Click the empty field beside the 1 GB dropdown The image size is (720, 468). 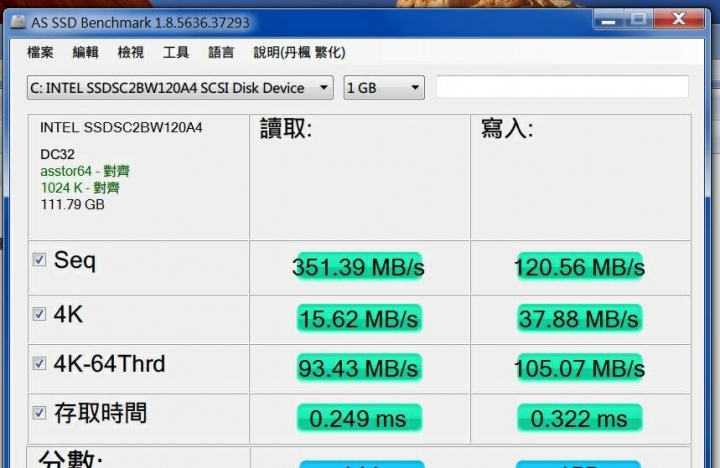(562, 87)
